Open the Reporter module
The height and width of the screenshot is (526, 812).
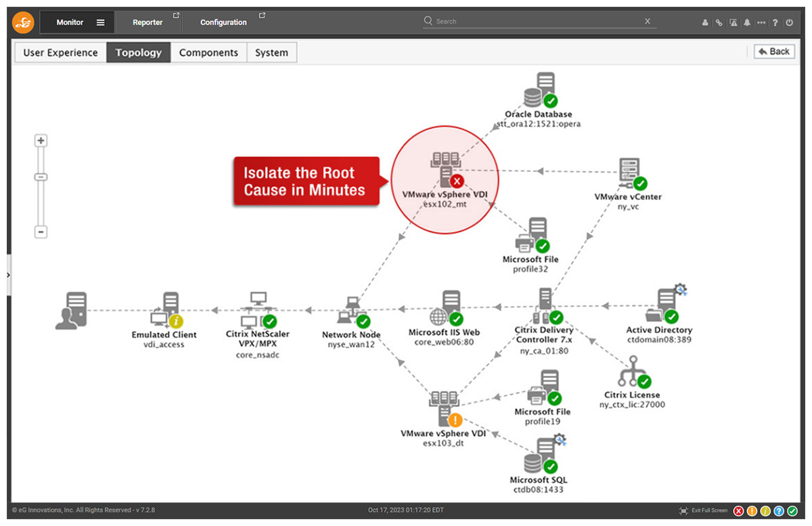click(148, 22)
